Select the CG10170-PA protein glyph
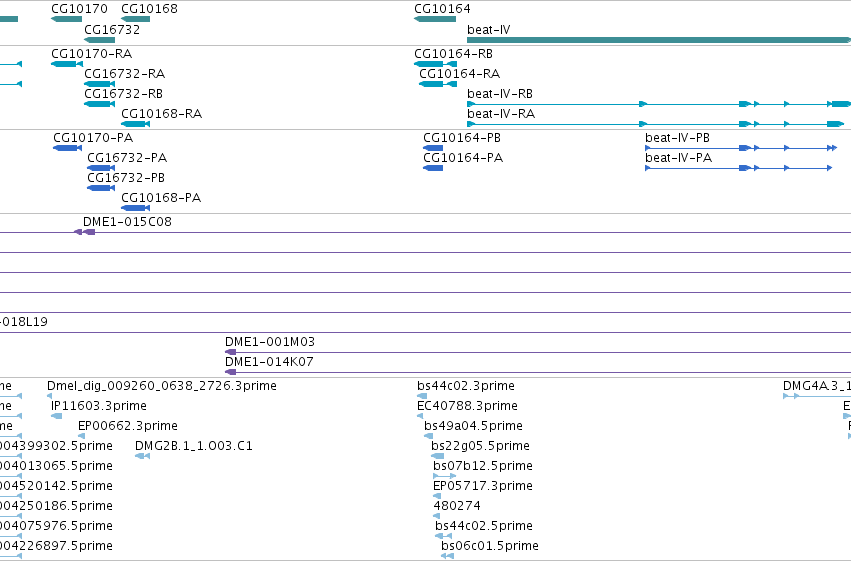This screenshot has width=851, height=561. pyautogui.click(x=67, y=148)
